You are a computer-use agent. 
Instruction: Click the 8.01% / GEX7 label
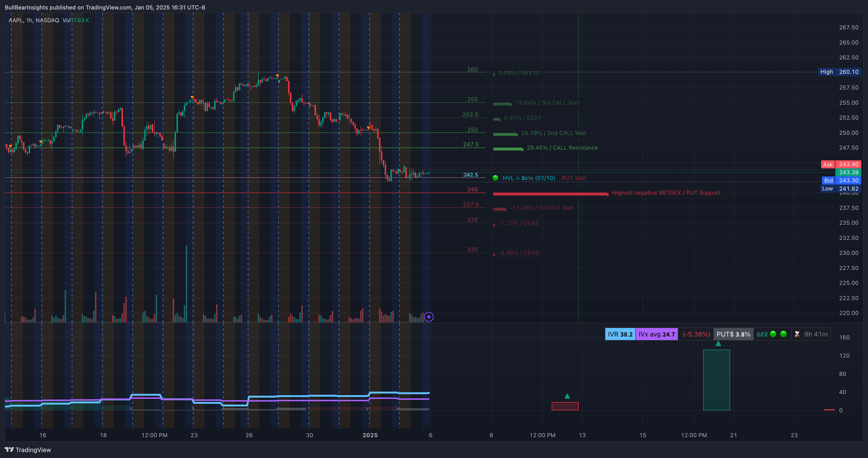(523, 118)
